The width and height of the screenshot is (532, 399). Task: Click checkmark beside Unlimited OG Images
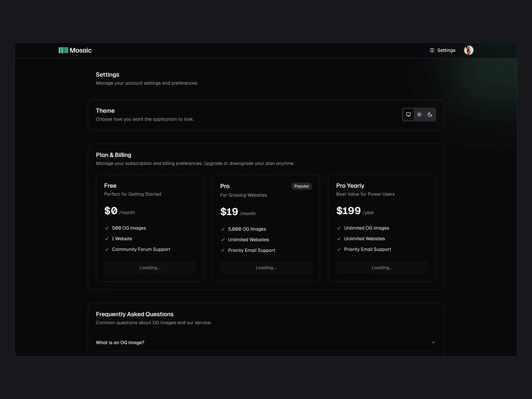coord(339,228)
